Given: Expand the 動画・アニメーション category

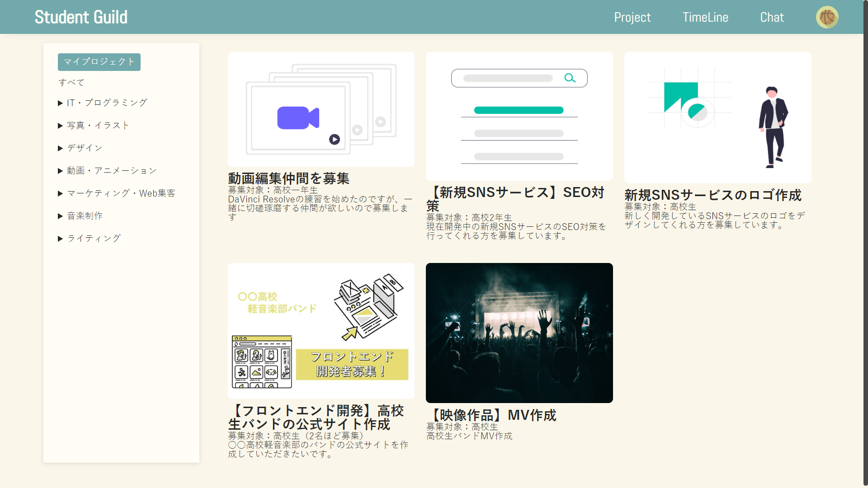Looking at the screenshot, I should [107, 170].
